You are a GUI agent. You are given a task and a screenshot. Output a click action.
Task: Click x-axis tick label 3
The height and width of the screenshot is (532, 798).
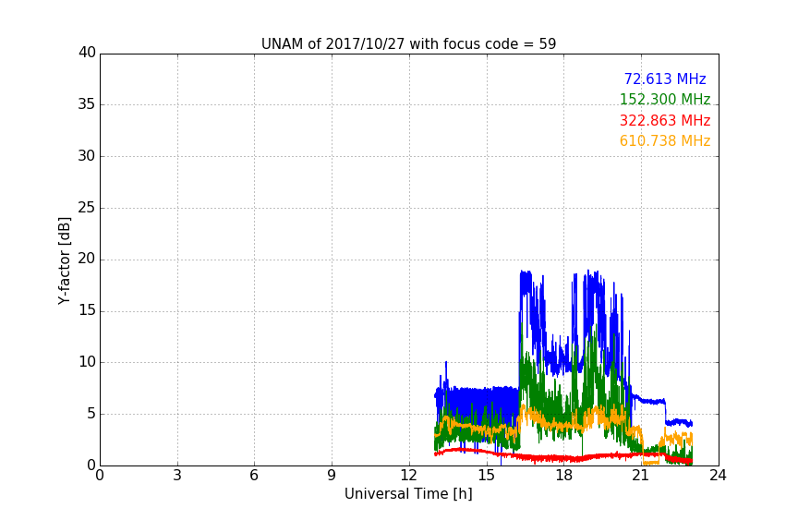[x=177, y=476]
